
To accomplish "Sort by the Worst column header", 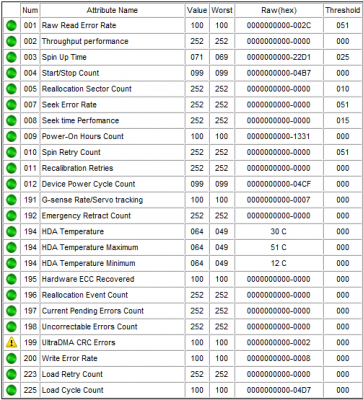I will [222, 10].
